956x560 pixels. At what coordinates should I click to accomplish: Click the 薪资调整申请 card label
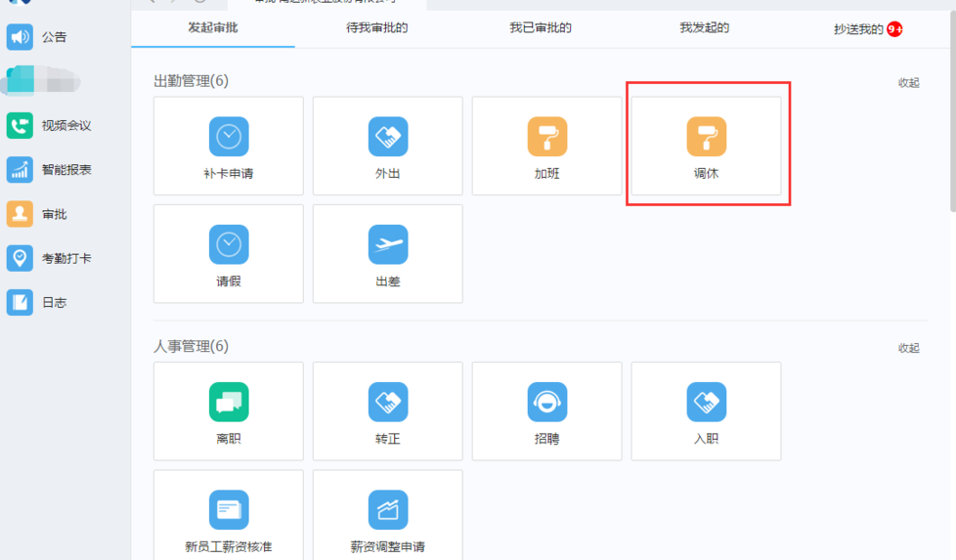click(388, 546)
